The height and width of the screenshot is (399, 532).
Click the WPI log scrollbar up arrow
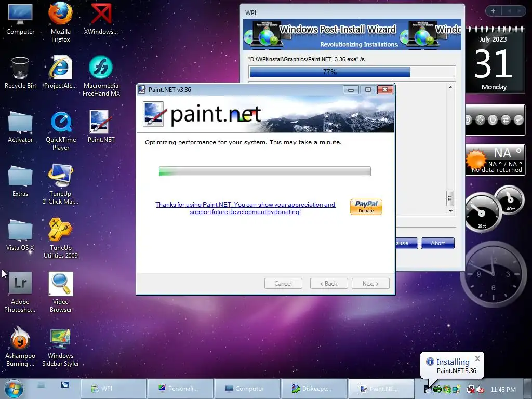(x=450, y=87)
